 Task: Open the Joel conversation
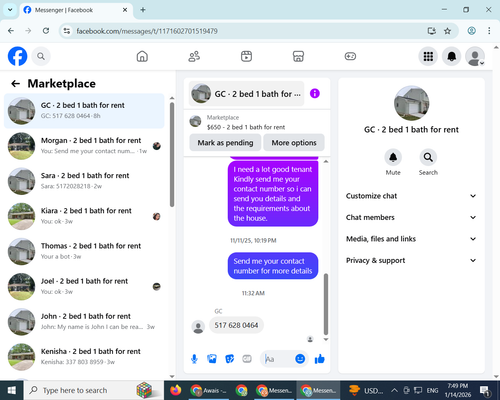pos(84,287)
